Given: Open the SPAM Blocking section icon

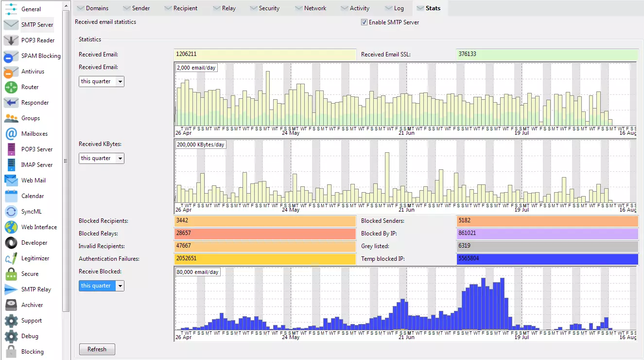Looking at the screenshot, I should pyautogui.click(x=11, y=56).
